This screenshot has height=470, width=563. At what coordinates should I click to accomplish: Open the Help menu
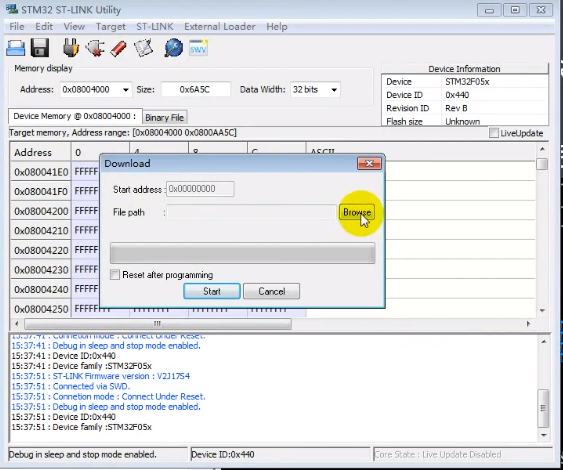pos(276,27)
